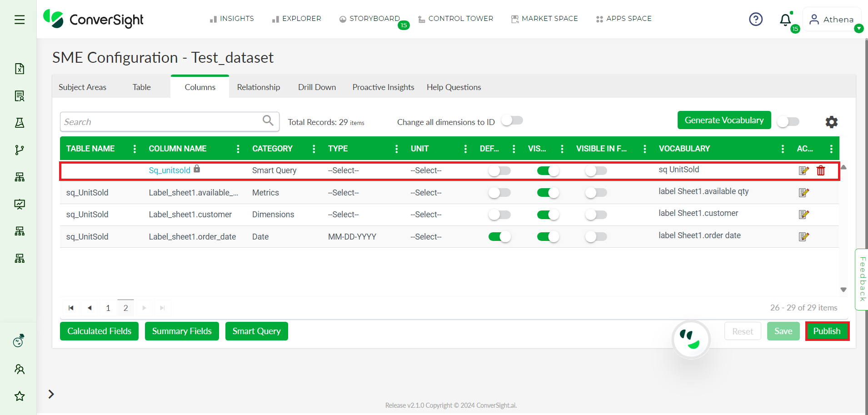
Task: Click the Publish button
Action: coord(827,331)
